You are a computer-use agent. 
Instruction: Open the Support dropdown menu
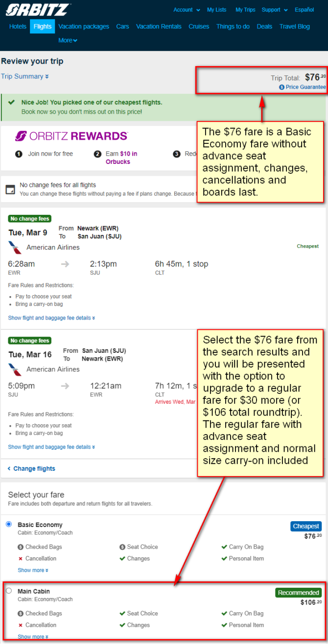[x=274, y=10]
